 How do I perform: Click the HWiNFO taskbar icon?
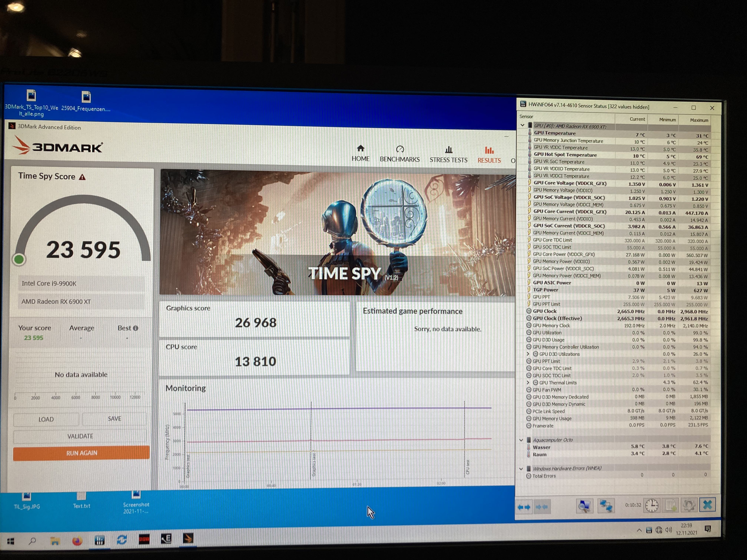coord(99,540)
